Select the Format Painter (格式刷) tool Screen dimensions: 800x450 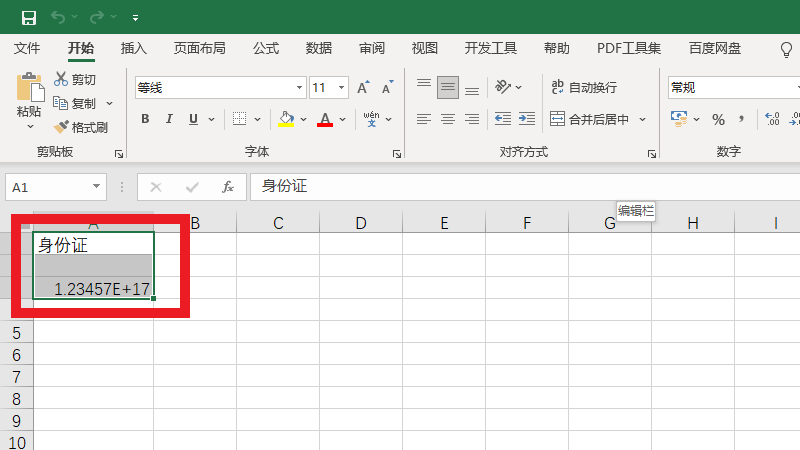81,127
